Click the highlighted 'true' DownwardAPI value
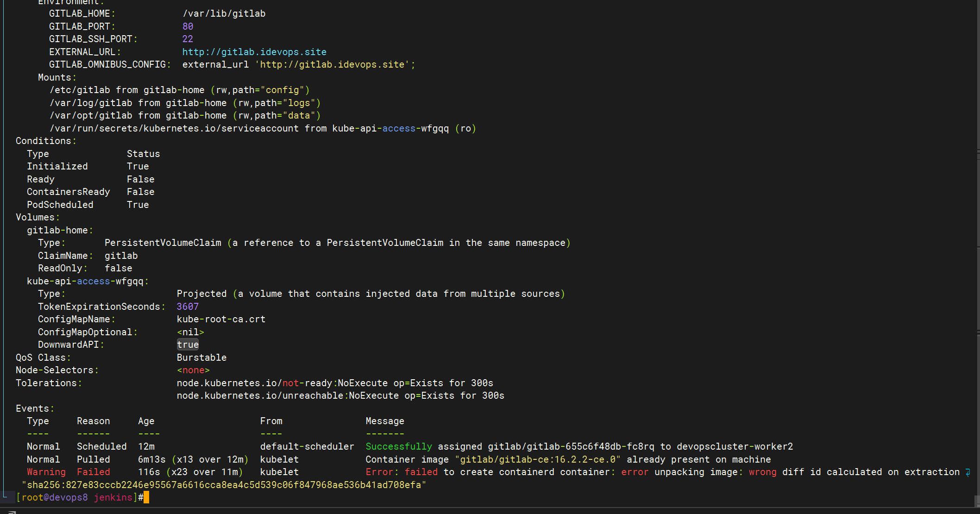The height and width of the screenshot is (514, 980). (188, 345)
